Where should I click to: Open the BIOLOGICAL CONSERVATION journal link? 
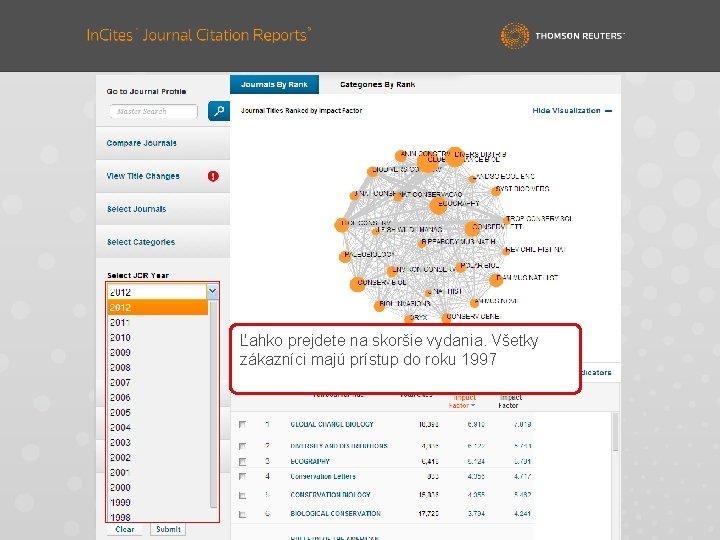tap(335, 514)
